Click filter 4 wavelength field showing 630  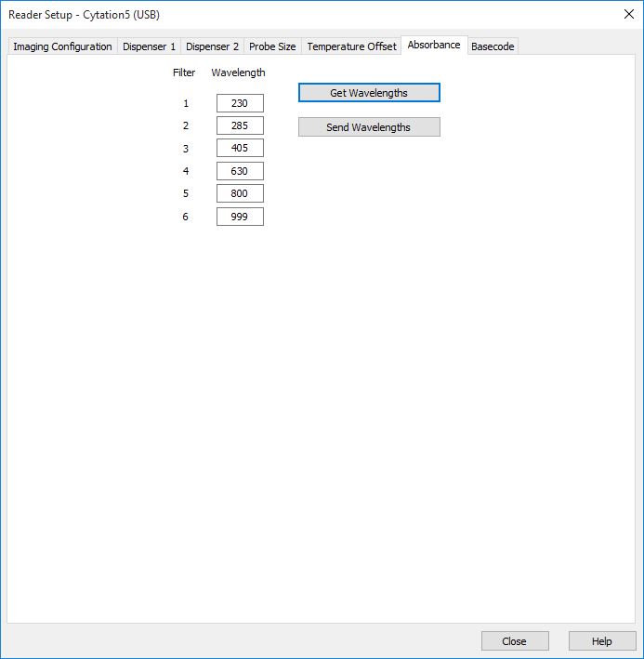240,171
